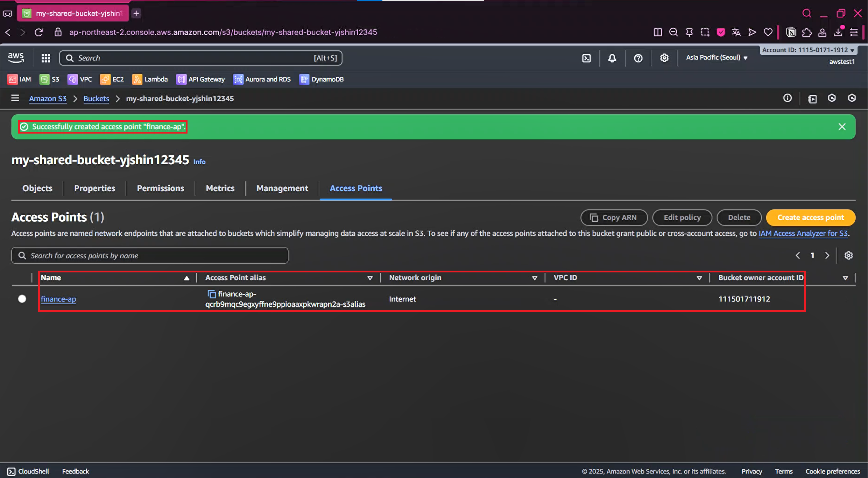Open the DynamoDB service shortcut
This screenshot has height=478, width=868.
coord(322,79)
